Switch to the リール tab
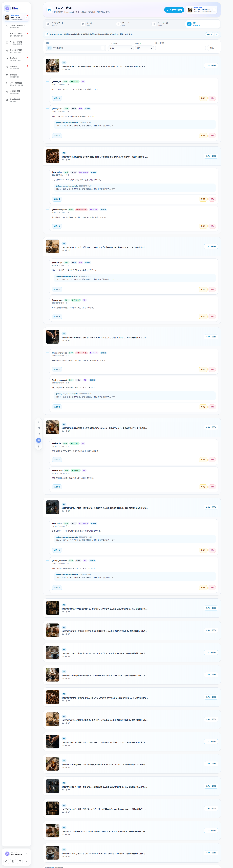 [x=97, y=24]
